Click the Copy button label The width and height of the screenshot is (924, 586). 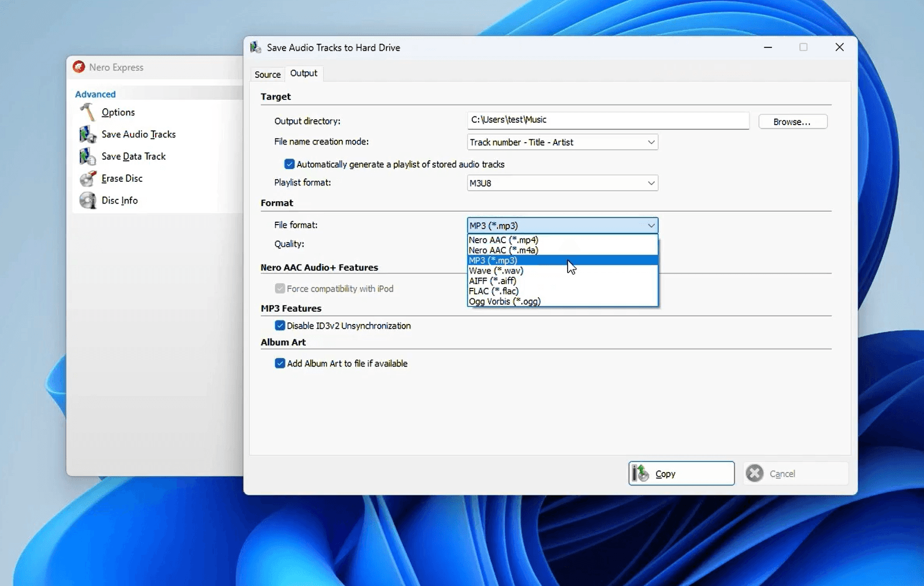665,474
